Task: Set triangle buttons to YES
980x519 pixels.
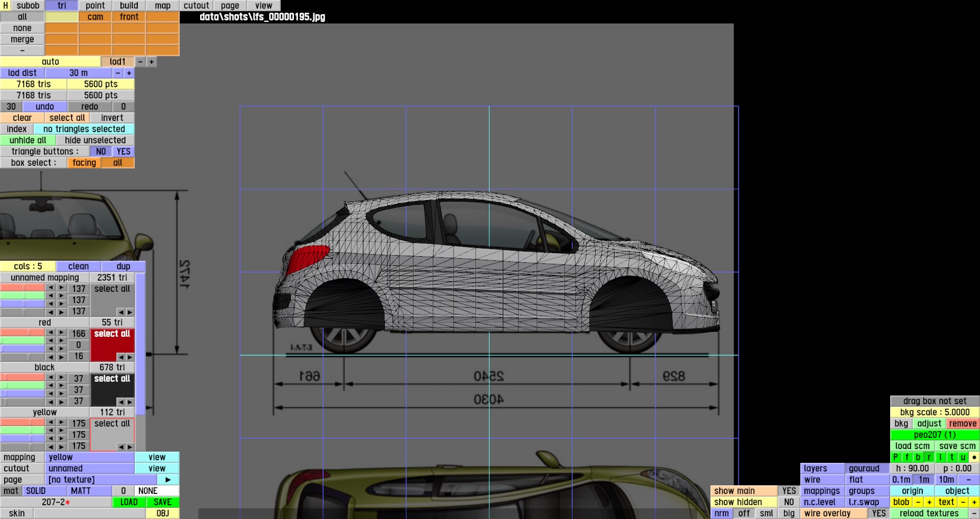Action: click(124, 152)
